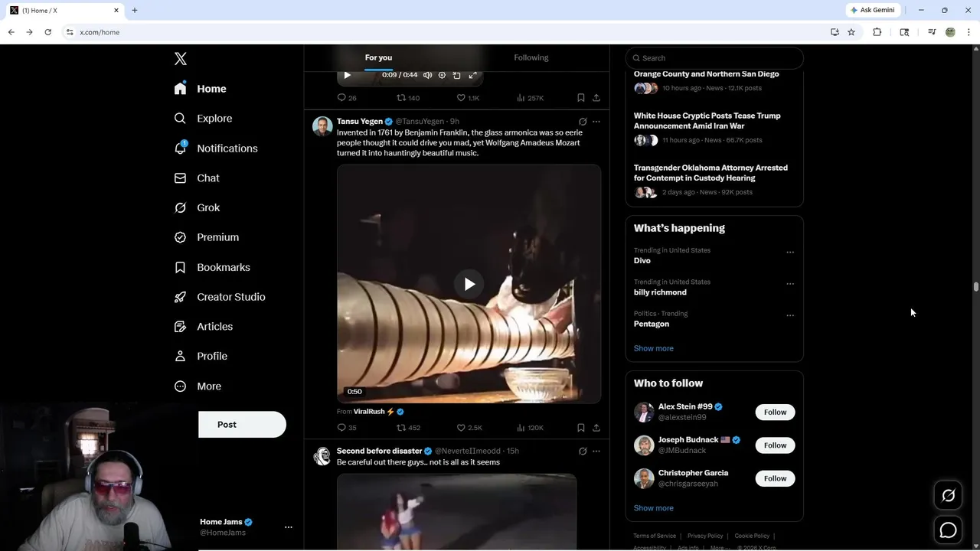Screen dimensions: 980x551
Task: Bookmark the glass armonica post
Action: click(581, 428)
